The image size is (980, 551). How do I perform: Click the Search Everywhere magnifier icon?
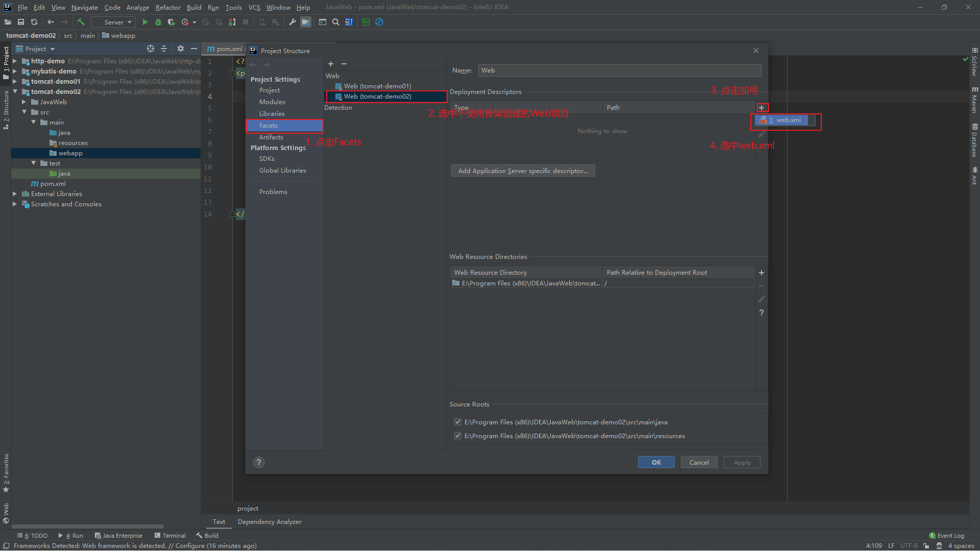[x=336, y=22]
